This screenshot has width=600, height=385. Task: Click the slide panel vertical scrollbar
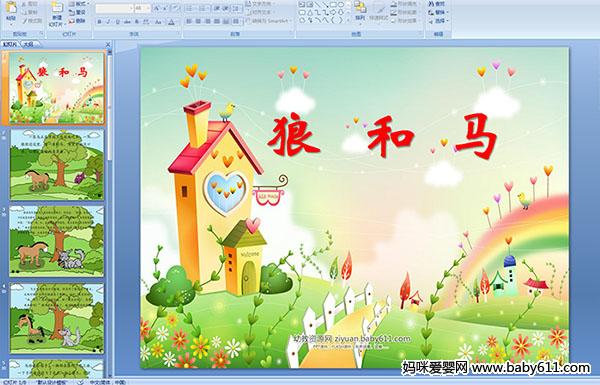click(109, 214)
